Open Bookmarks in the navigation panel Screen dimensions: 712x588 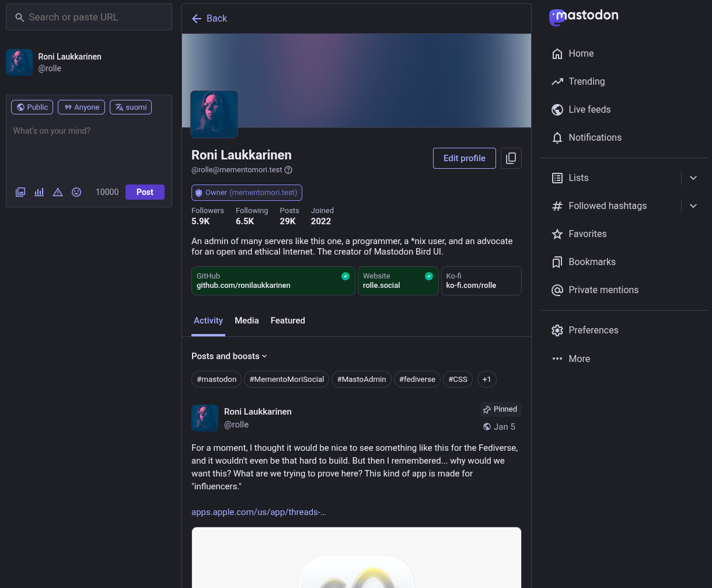pos(592,262)
